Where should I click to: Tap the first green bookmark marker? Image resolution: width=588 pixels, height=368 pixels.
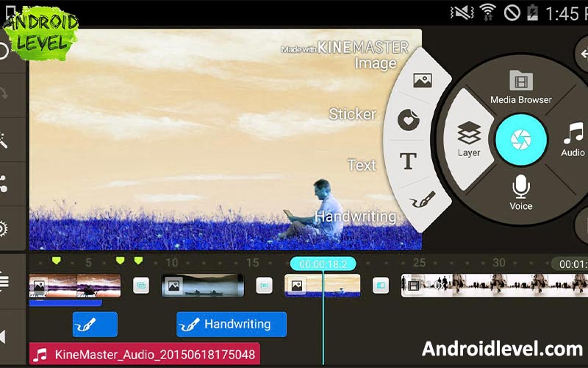click(x=57, y=261)
